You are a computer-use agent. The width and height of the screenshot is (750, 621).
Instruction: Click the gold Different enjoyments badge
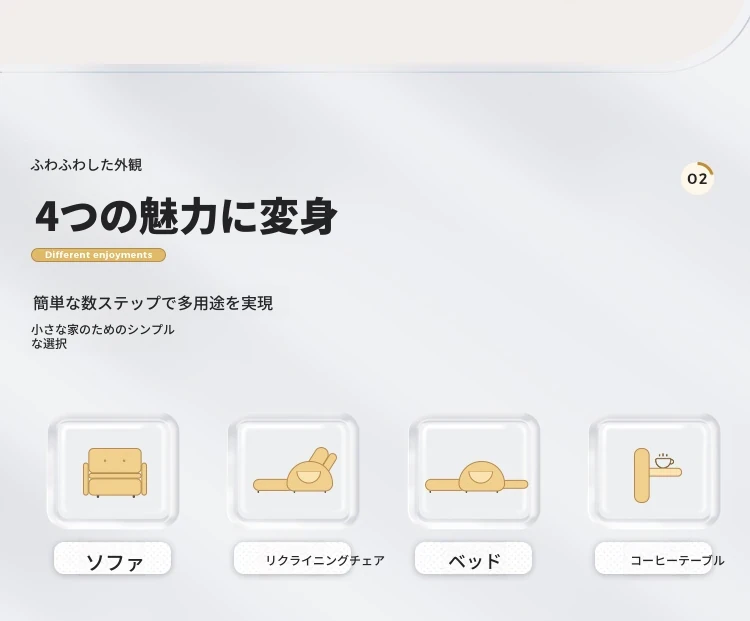coord(98,255)
